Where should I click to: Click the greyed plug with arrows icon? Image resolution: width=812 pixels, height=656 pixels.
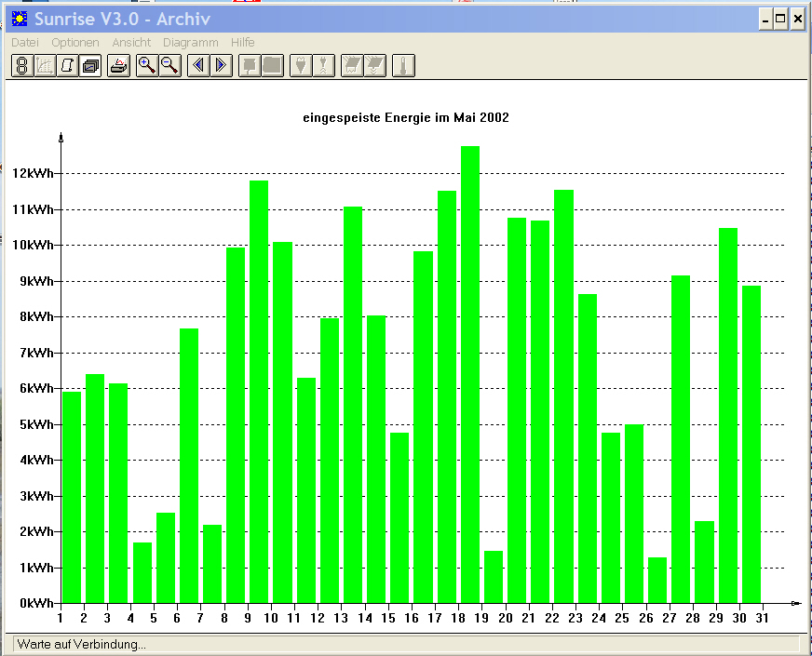tap(324, 66)
